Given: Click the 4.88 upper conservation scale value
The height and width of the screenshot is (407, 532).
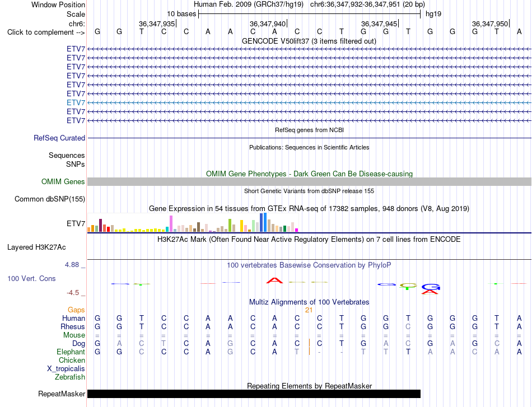Looking at the screenshot, I should point(72,265).
